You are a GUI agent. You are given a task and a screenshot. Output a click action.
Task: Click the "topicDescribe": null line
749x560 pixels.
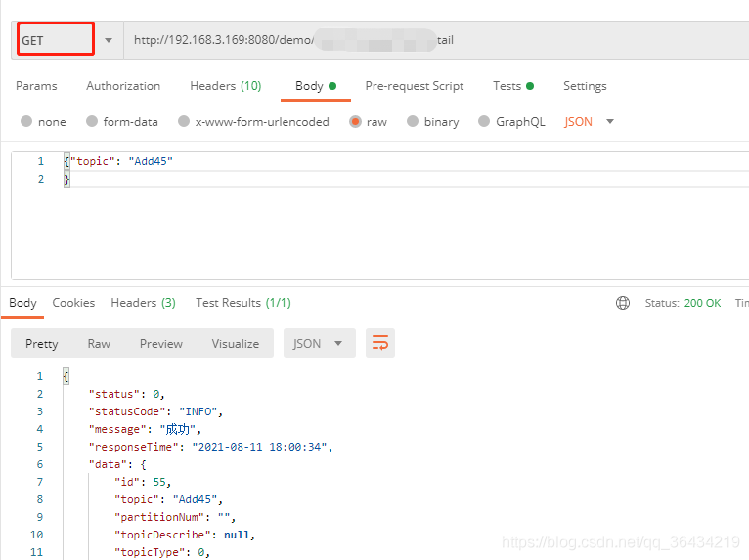pos(185,535)
